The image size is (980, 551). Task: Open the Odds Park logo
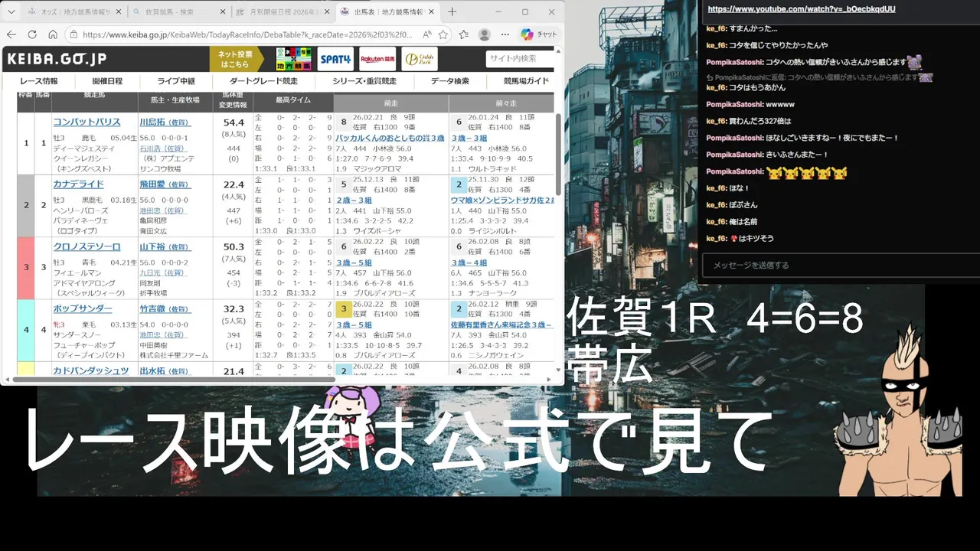click(420, 59)
